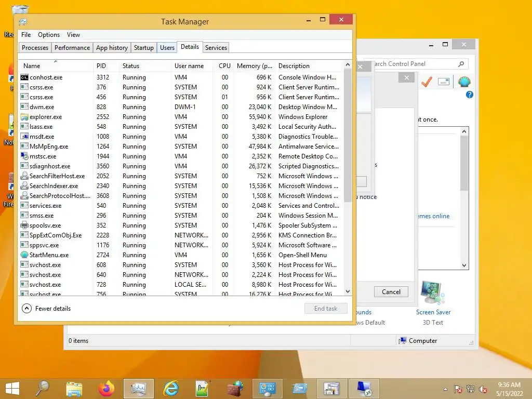Click theme list scrollbar up arrow

[x=464, y=131]
